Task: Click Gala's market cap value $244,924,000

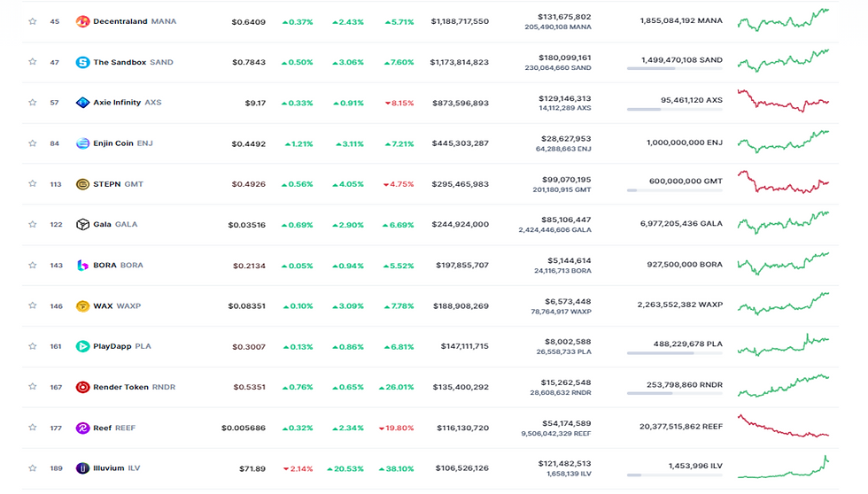Action: 461,225
